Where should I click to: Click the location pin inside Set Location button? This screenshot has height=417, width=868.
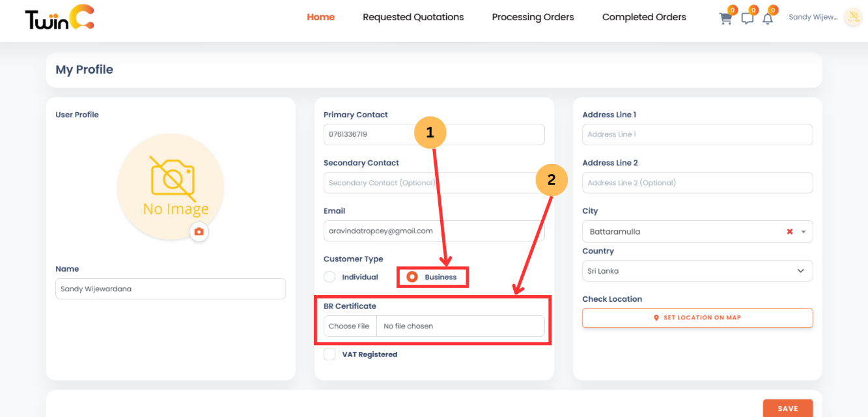point(655,317)
